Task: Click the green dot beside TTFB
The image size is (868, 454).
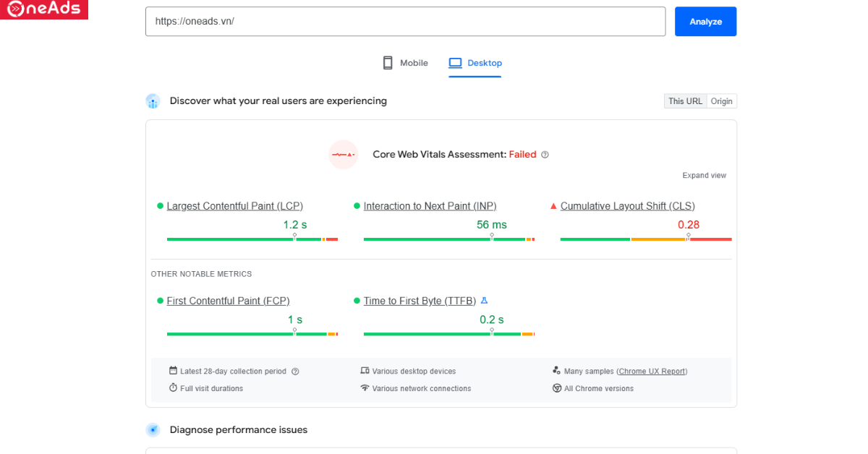Action: [x=357, y=301]
